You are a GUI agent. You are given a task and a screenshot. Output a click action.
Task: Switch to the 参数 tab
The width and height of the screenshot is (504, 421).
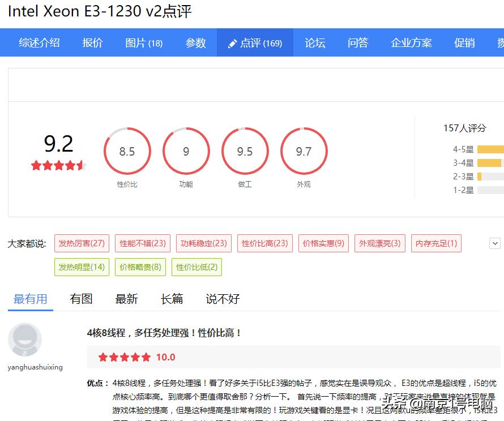pos(195,42)
